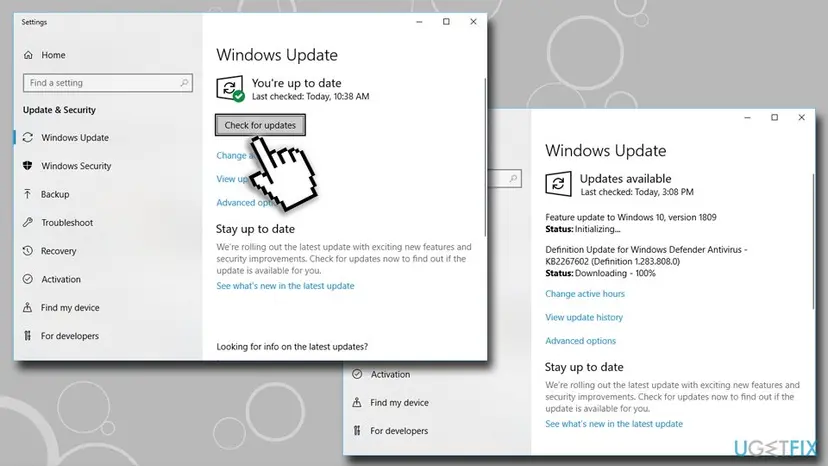Open See what's new link in the front window
Screen dimensions: 828x466
click(x=285, y=286)
